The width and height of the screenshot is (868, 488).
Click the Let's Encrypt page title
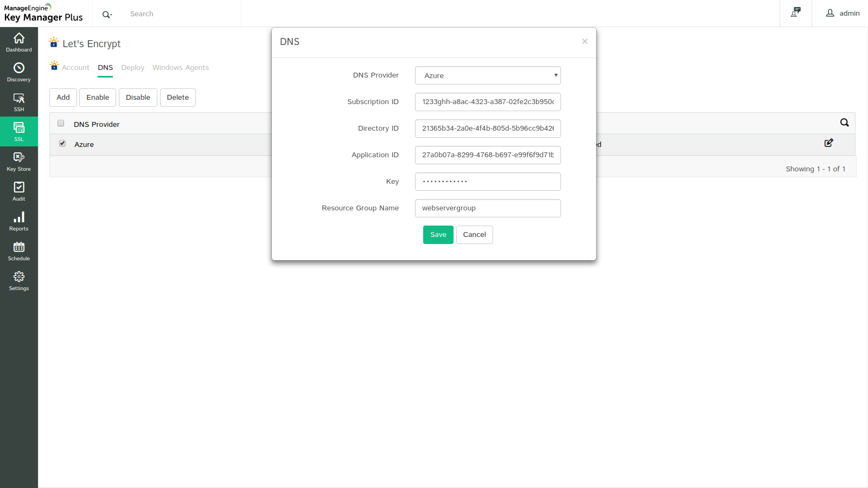[92, 44]
